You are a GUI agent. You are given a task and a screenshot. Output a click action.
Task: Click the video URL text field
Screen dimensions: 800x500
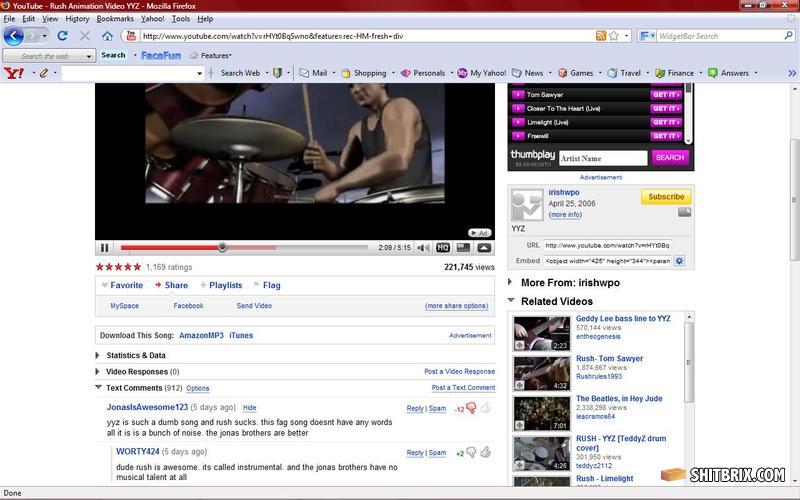coord(607,245)
